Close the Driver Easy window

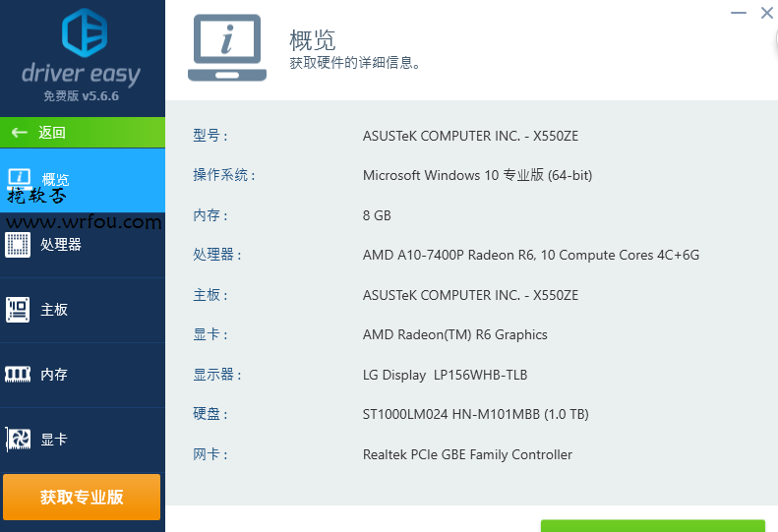pos(767,13)
